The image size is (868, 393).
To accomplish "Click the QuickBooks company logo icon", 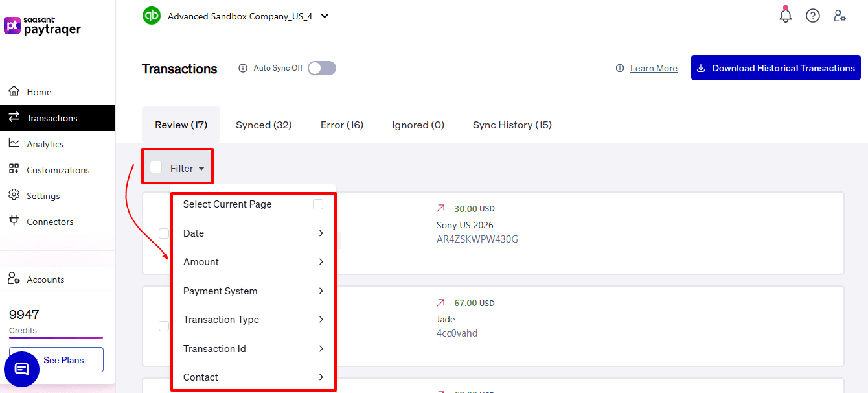I will tap(152, 16).
